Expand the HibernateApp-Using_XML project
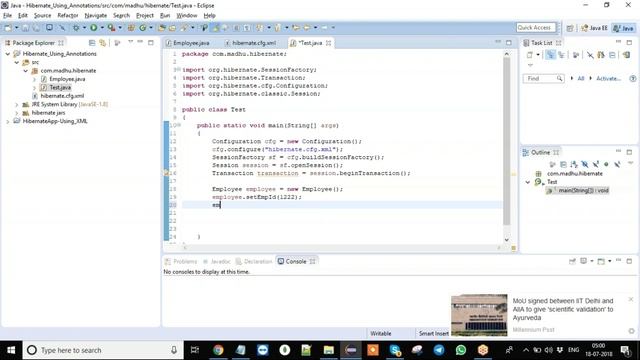The width and height of the screenshot is (640, 360). 8,121
